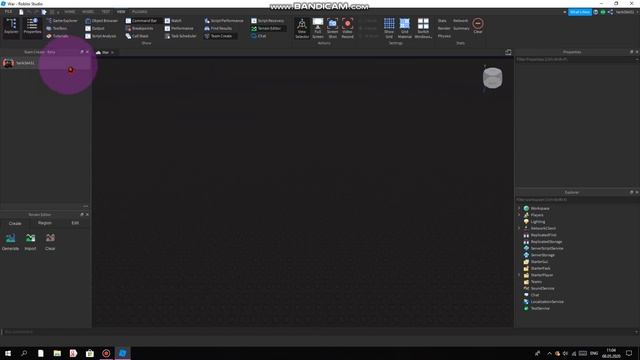
Task: Open Switch Windows dropdown
Action: [423, 28]
